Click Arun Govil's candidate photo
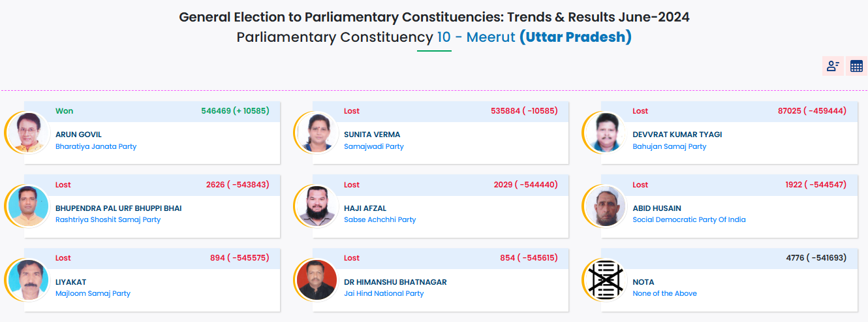Screen dimensions: 868x322 pos(28,133)
